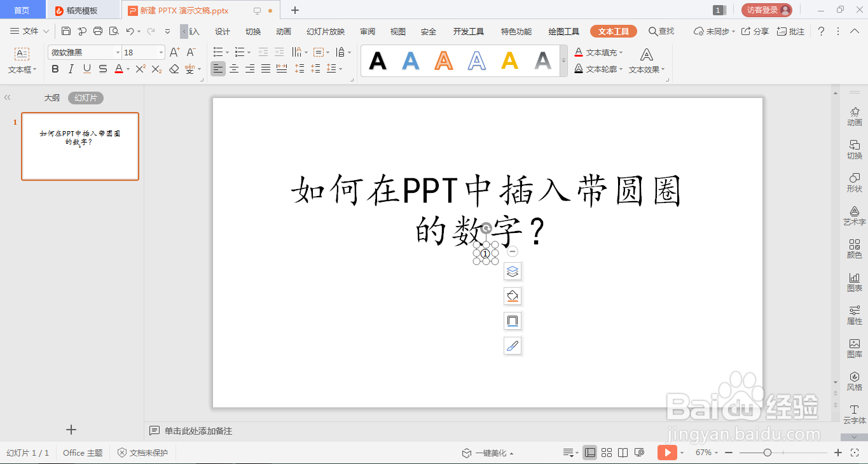Image resolution: width=868 pixels, height=464 pixels.
Task: Open the 艺术字 panel from the right sidebar
Action: 854,214
